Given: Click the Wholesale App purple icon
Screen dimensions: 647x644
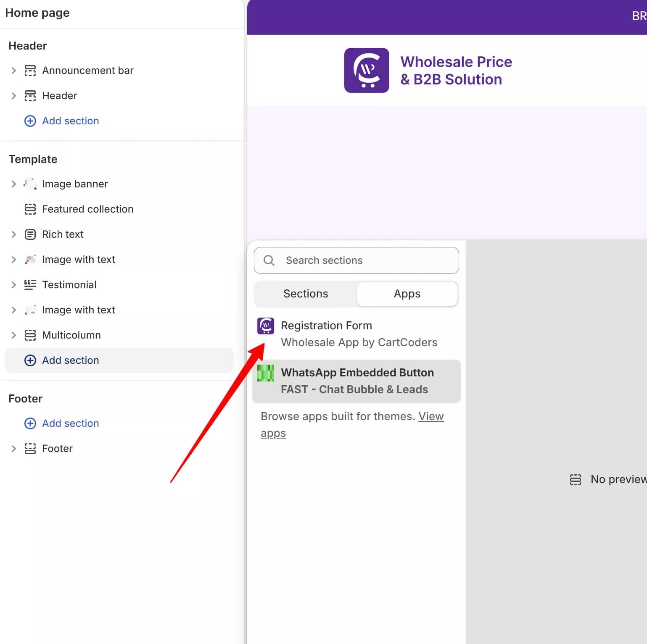Looking at the screenshot, I should pos(266,326).
